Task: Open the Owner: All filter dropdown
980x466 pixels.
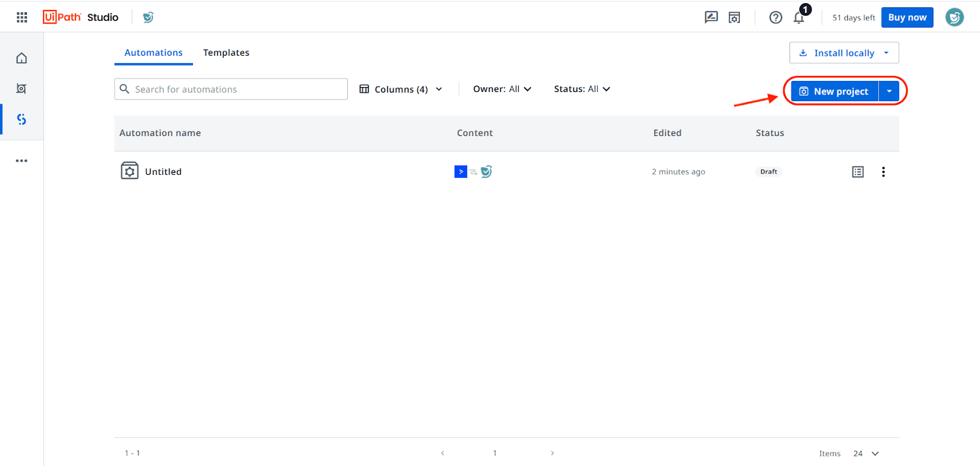Action: click(502, 89)
